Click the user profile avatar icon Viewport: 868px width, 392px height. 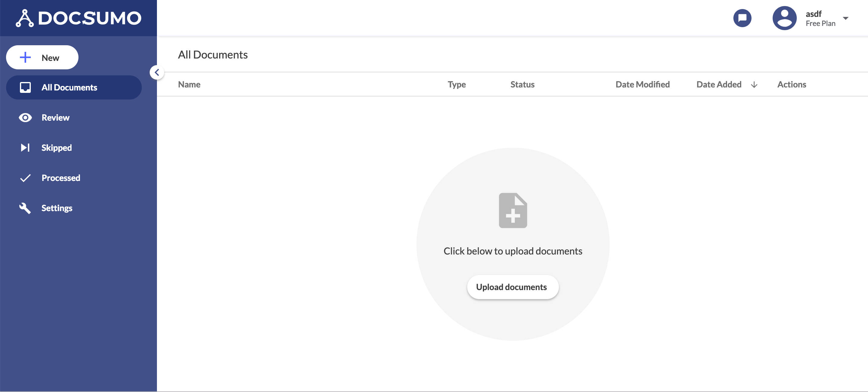click(784, 18)
